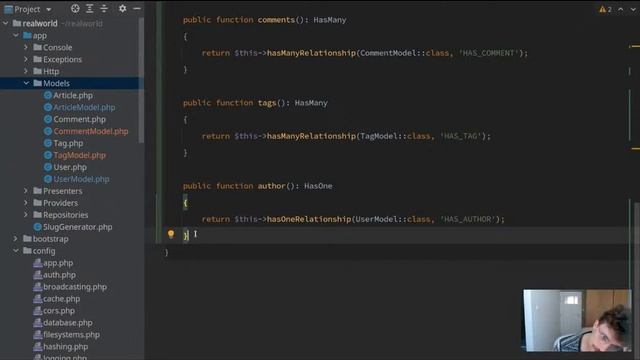Open cache.php config file
This screenshot has width=640, height=360.
[x=61, y=299]
